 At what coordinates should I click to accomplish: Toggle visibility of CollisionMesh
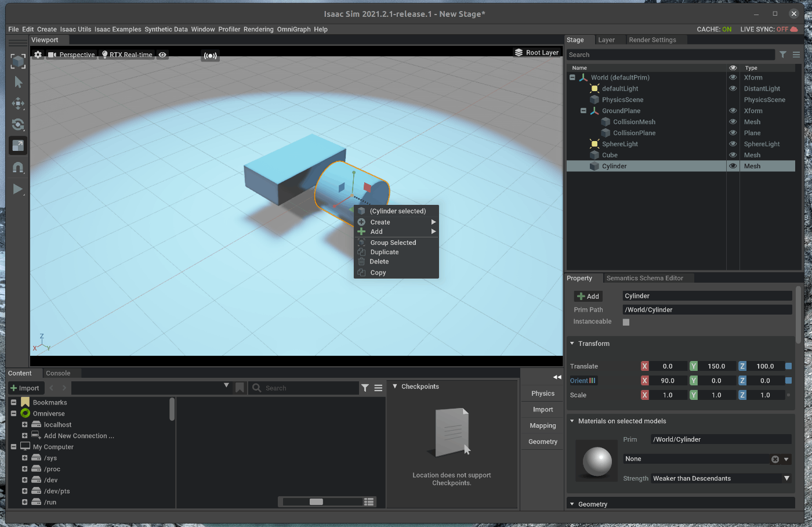(x=733, y=121)
